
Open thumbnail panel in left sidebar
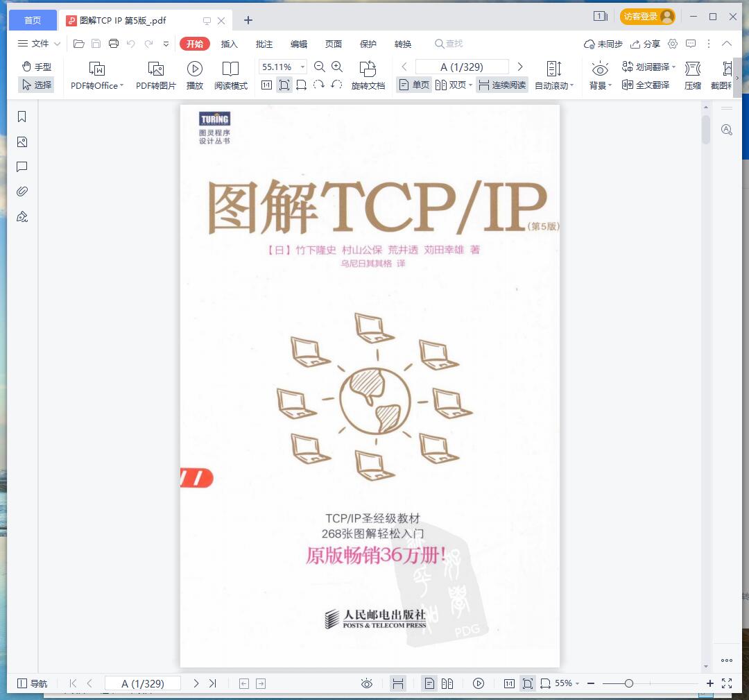click(x=22, y=142)
